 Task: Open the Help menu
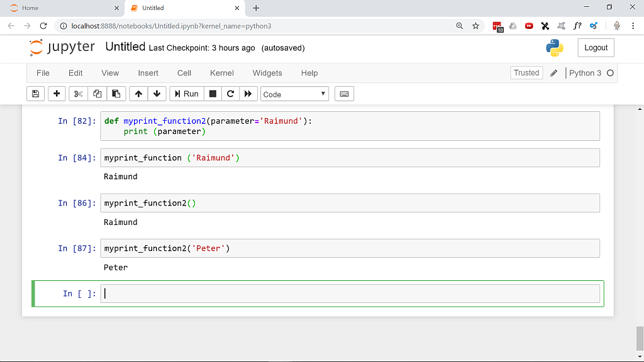[x=309, y=73]
